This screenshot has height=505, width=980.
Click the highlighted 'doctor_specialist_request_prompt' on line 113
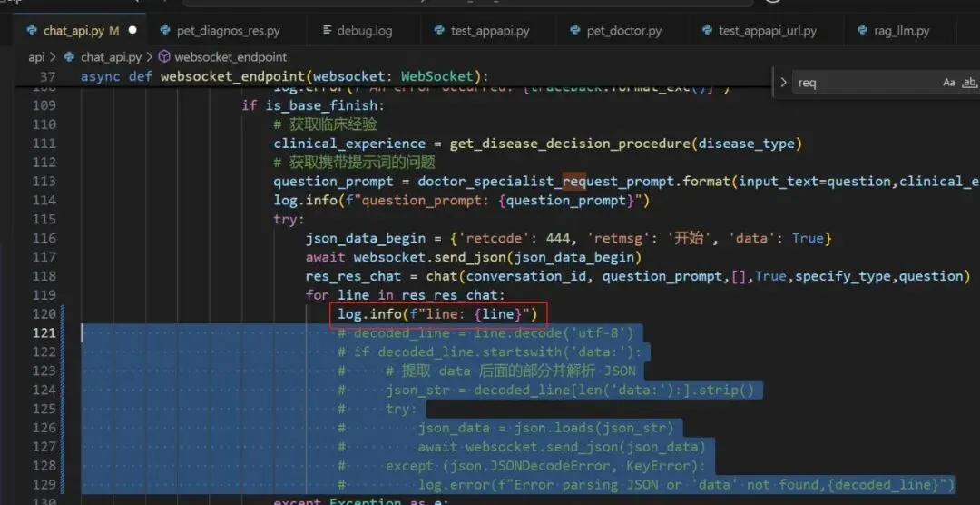[545, 182]
